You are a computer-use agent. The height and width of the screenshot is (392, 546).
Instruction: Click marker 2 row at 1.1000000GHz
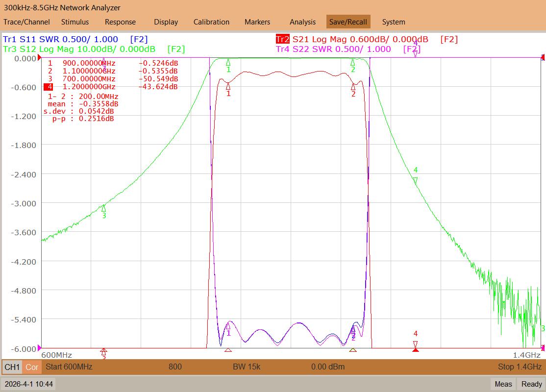point(113,71)
